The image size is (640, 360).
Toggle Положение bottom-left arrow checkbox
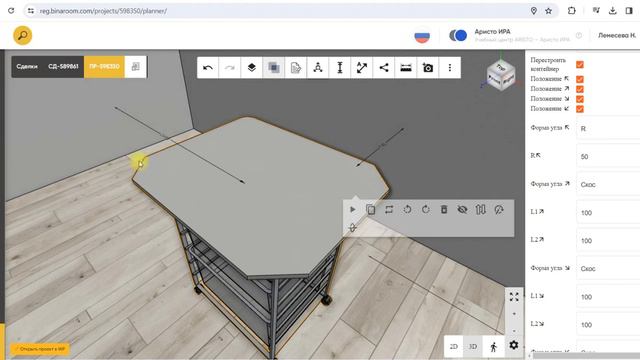click(580, 109)
